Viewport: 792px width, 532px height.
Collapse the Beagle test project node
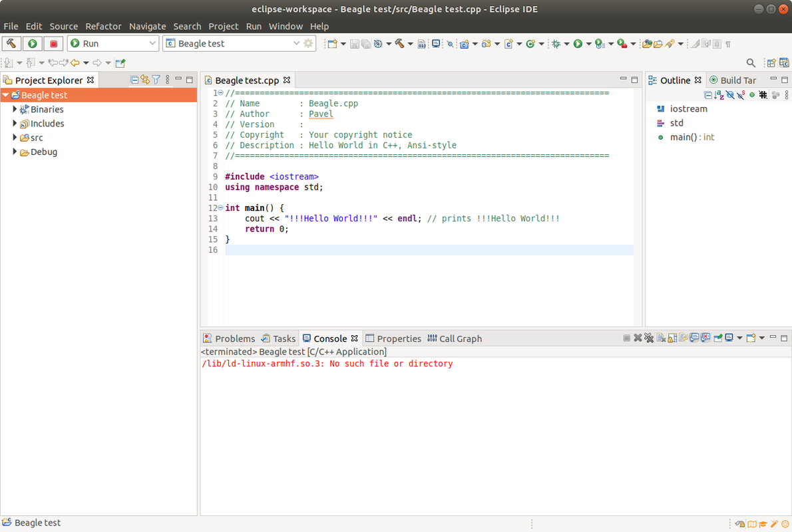(5, 95)
